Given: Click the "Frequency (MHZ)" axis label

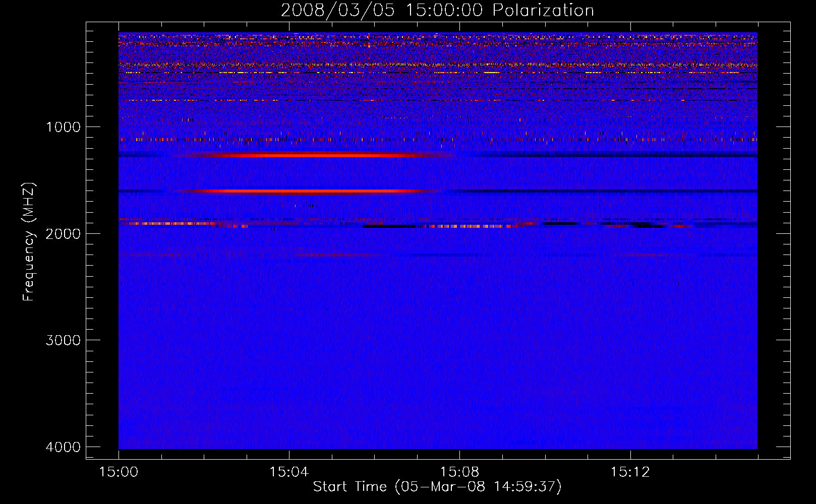Looking at the screenshot, I should [29, 242].
